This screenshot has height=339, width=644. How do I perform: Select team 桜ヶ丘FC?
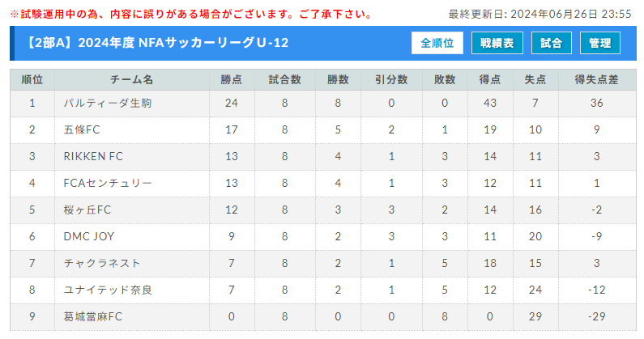[x=87, y=210]
